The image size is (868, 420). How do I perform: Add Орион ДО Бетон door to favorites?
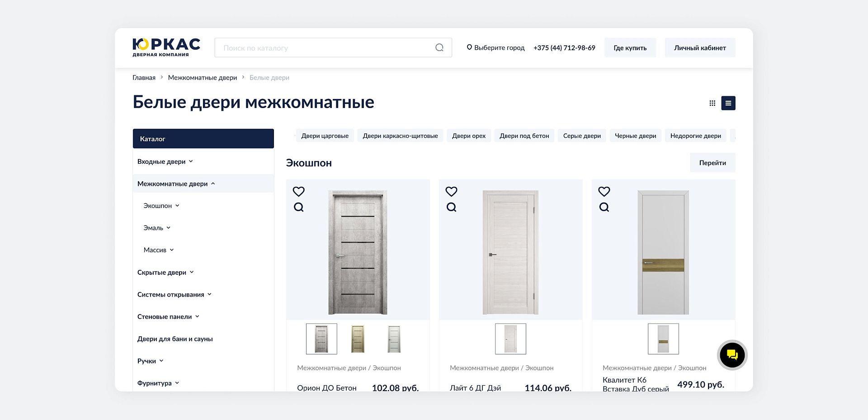click(298, 191)
